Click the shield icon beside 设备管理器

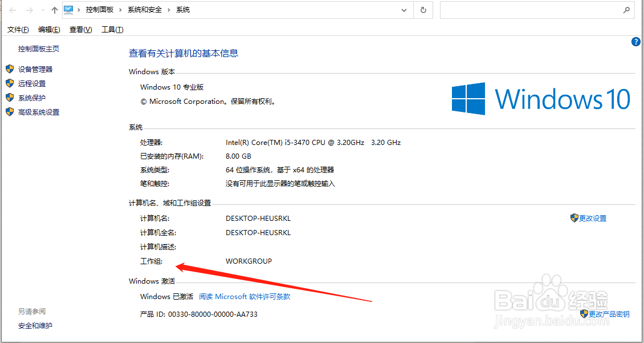coord(10,69)
